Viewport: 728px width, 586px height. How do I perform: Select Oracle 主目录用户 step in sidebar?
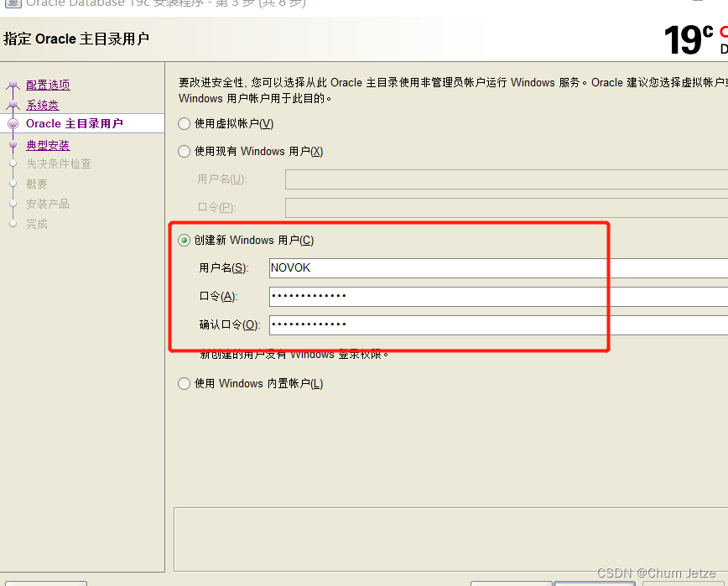pyautogui.click(x=75, y=123)
